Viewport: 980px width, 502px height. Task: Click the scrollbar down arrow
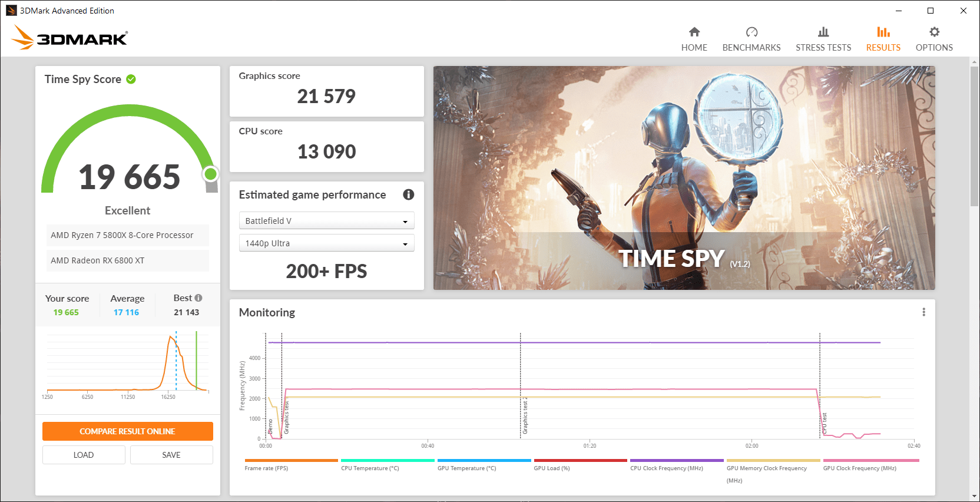click(x=974, y=496)
